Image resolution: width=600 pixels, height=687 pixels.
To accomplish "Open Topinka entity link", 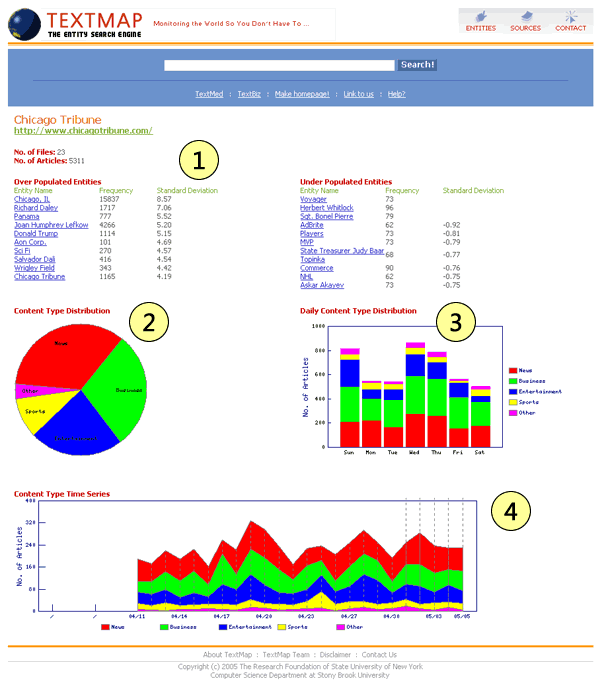I will pos(312,259).
